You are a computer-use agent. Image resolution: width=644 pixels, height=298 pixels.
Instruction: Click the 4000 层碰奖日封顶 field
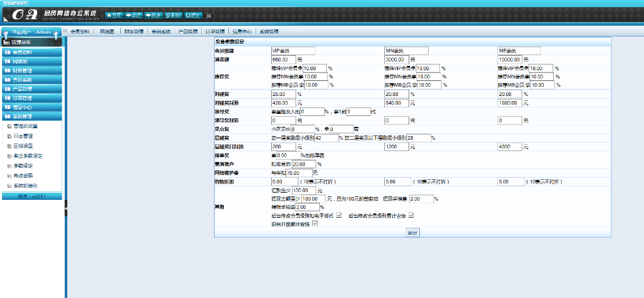509,147
